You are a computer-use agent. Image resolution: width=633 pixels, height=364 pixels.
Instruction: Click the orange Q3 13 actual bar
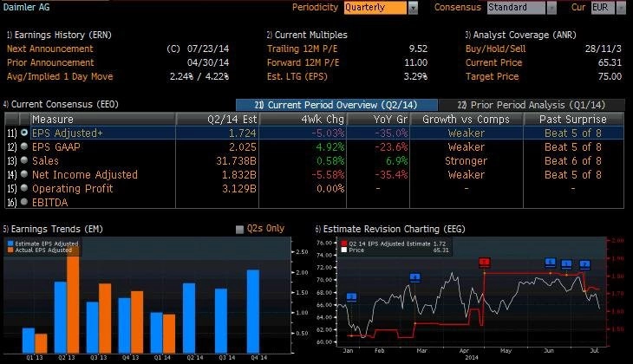click(x=105, y=318)
